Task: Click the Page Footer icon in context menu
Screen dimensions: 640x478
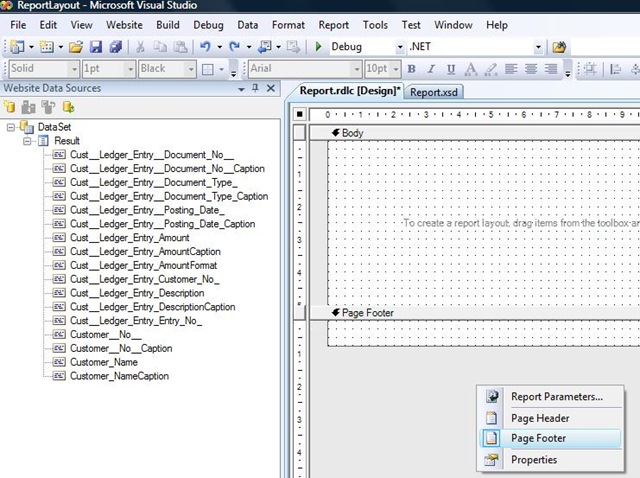Action: click(x=491, y=439)
